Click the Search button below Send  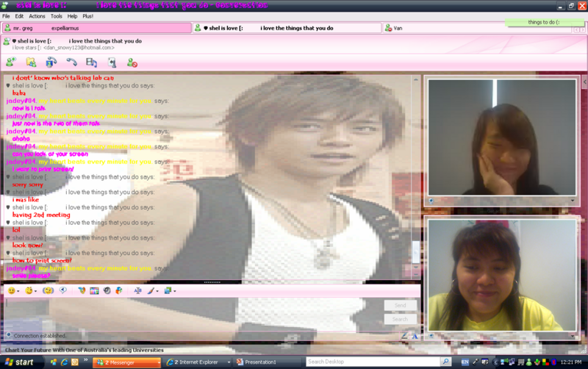point(400,319)
